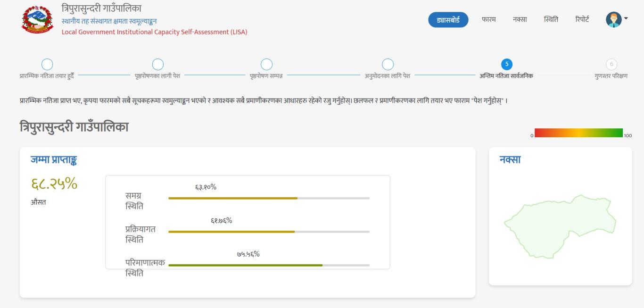This screenshot has width=644, height=308.
Task: Open the user profile avatar menu
Action: click(x=613, y=20)
